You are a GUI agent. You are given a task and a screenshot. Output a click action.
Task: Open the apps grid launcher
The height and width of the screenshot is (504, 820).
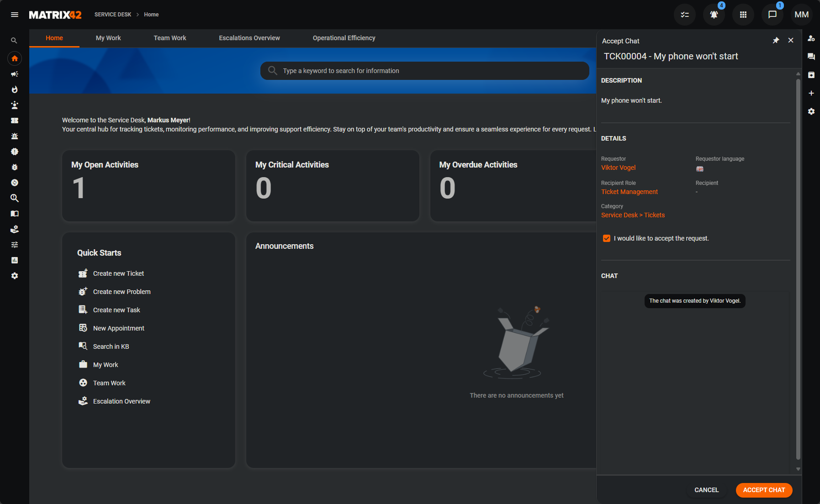(x=743, y=15)
